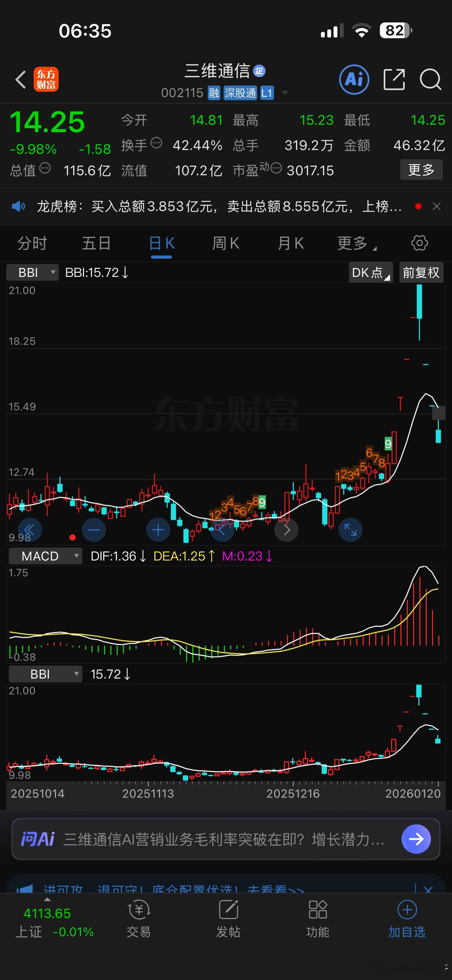Tap the double-left scroll chart icon
This screenshot has height=980, width=452.
click(x=30, y=530)
